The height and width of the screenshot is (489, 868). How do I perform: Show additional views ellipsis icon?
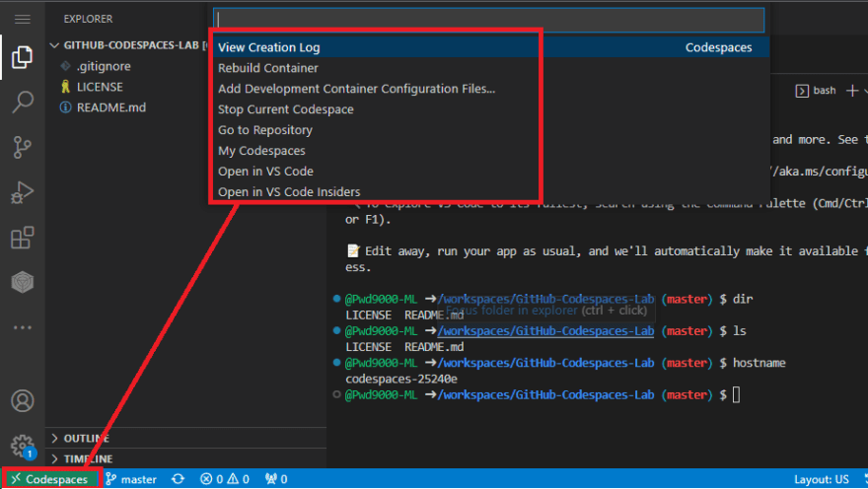point(22,327)
